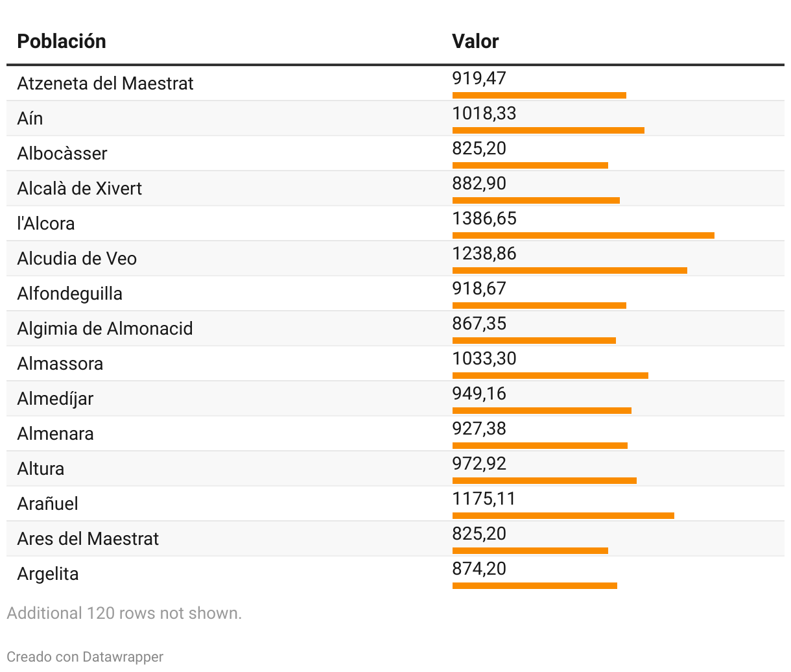Click the orange bar under 927,38

tap(539, 446)
